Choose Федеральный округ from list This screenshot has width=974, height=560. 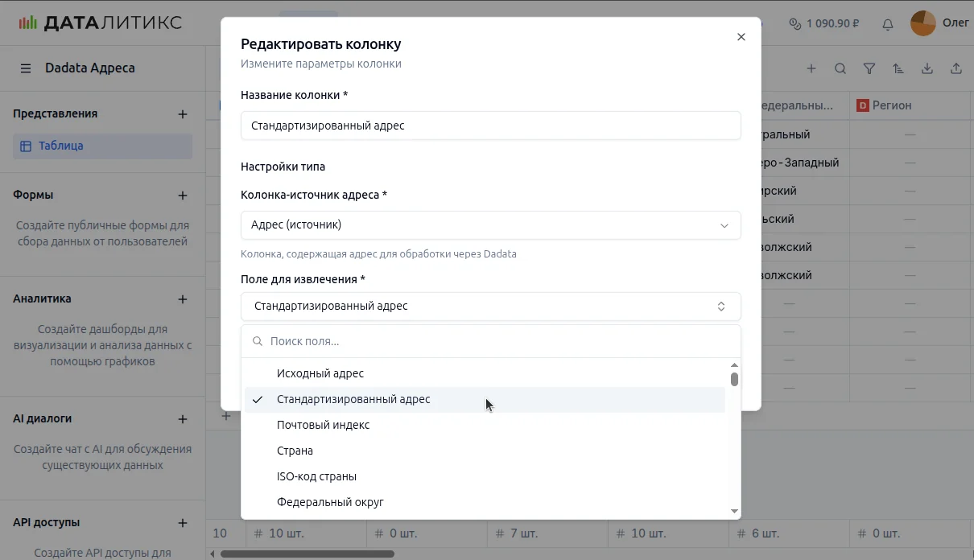click(330, 502)
